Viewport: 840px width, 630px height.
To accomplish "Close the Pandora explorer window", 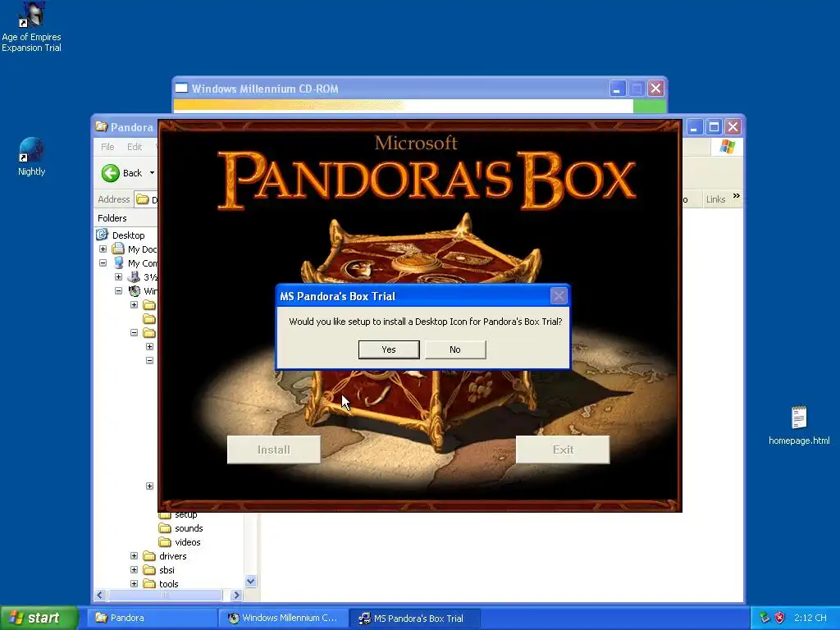I will (x=733, y=127).
